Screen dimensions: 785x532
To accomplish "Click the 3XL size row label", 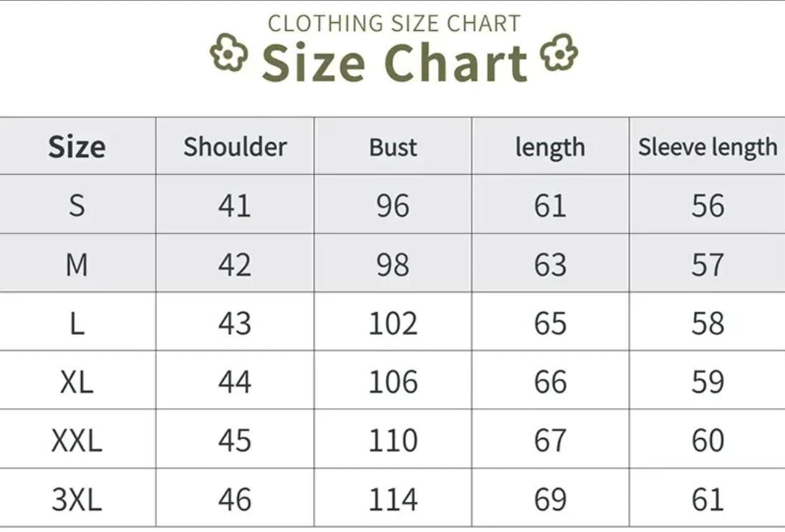I will click(x=77, y=499).
